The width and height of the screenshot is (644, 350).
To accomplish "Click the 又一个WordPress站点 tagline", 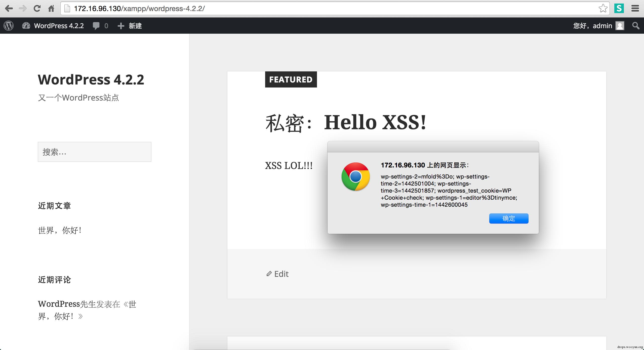I will [78, 98].
